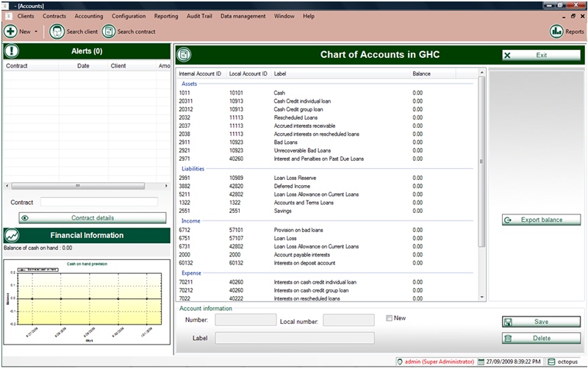Select the Loan Loss Reserve account row
This screenshot has height=368, width=588.
click(x=294, y=178)
